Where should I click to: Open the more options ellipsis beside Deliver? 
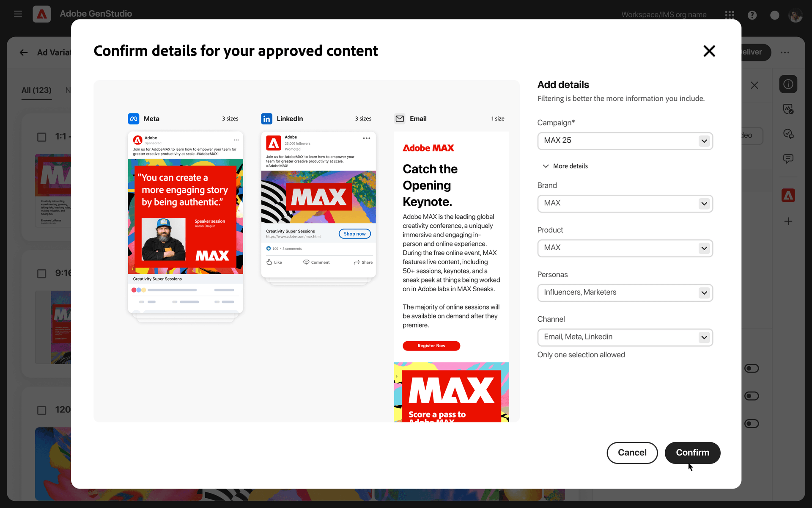(x=785, y=52)
